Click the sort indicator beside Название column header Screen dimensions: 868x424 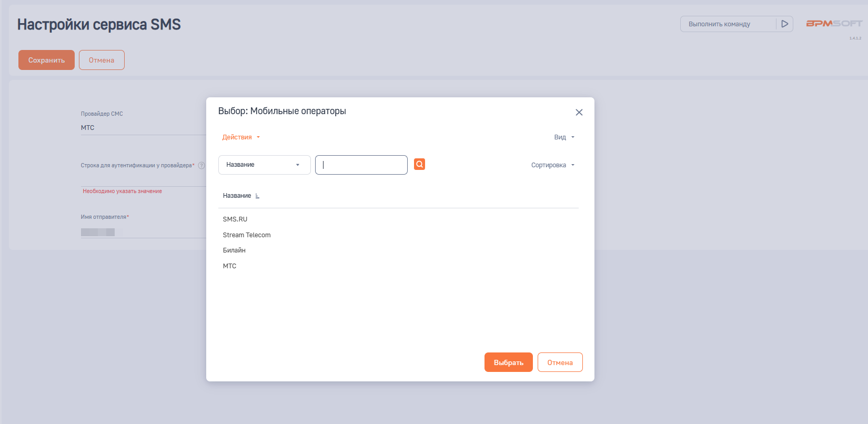click(x=257, y=196)
